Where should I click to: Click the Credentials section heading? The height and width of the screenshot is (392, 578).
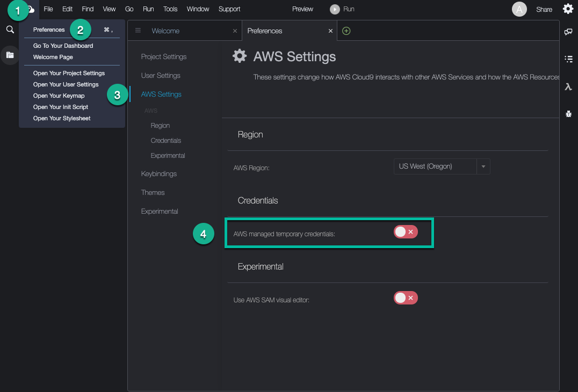(x=258, y=200)
